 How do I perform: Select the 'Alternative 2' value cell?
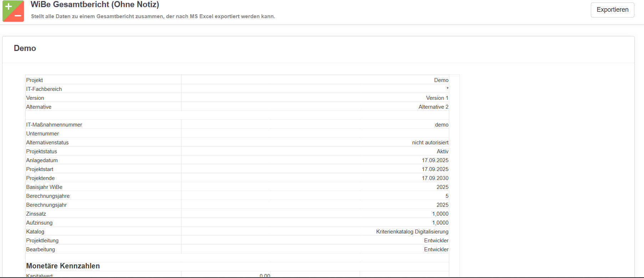coord(433,107)
